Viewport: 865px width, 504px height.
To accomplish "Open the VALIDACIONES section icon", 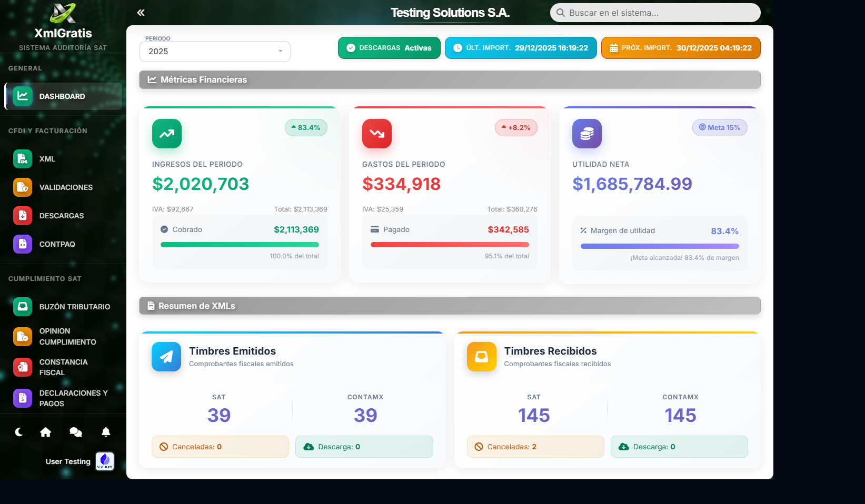I will [x=23, y=187].
